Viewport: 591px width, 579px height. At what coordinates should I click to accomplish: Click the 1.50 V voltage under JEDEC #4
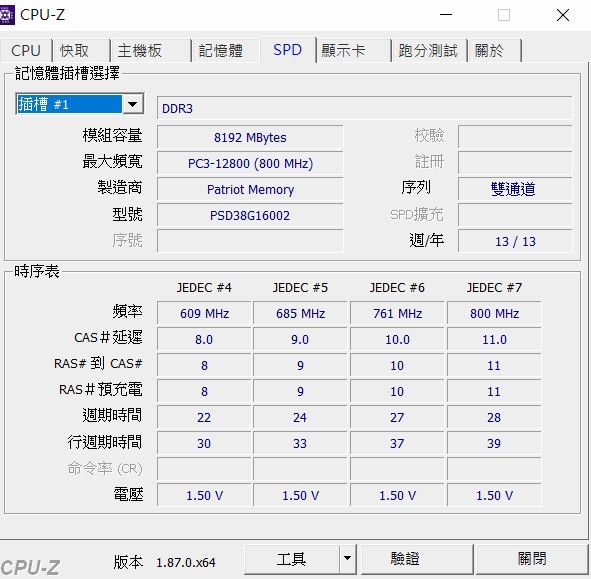pyautogui.click(x=204, y=495)
